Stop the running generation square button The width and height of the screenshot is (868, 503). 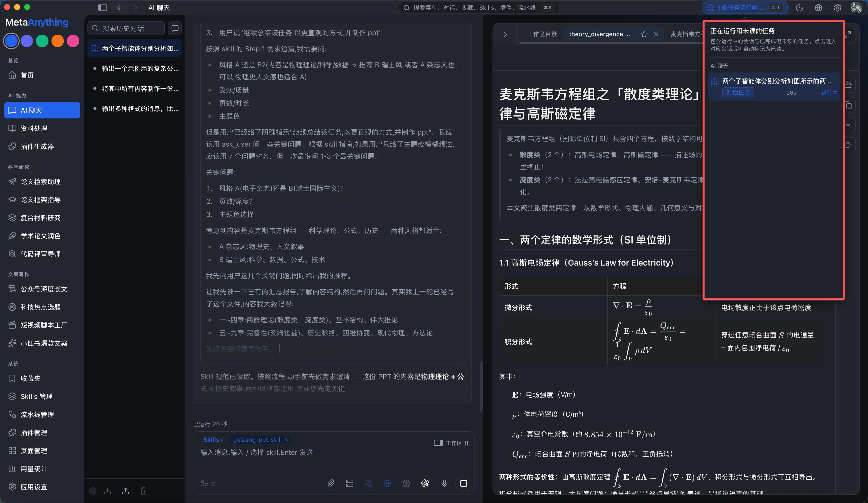463,483
